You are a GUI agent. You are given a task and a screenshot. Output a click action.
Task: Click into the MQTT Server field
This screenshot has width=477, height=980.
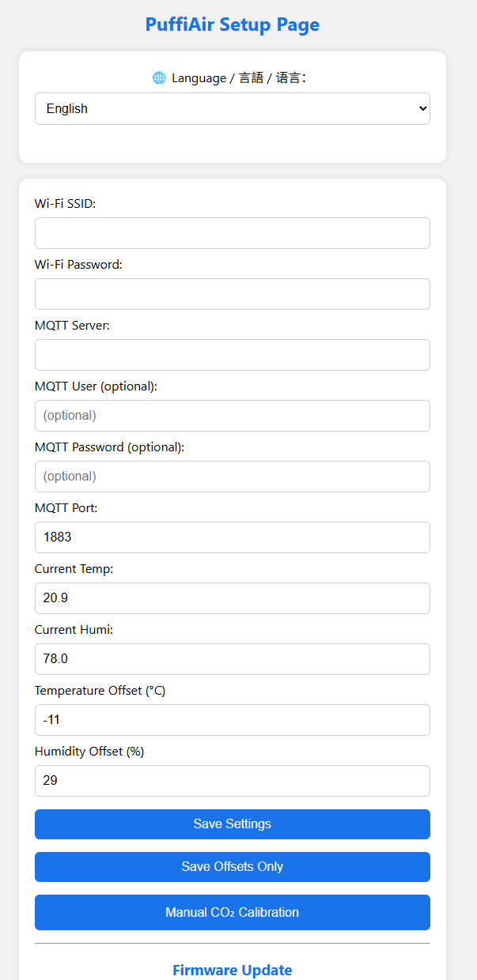pyautogui.click(x=233, y=355)
